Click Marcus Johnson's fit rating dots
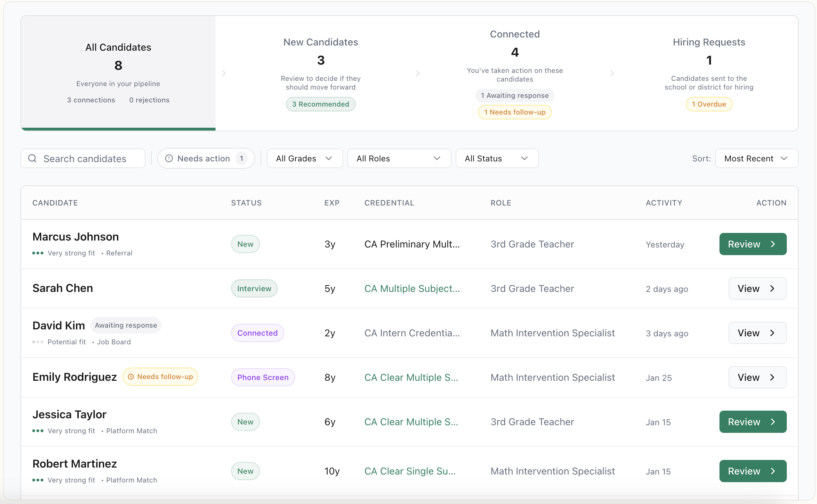 (38, 253)
